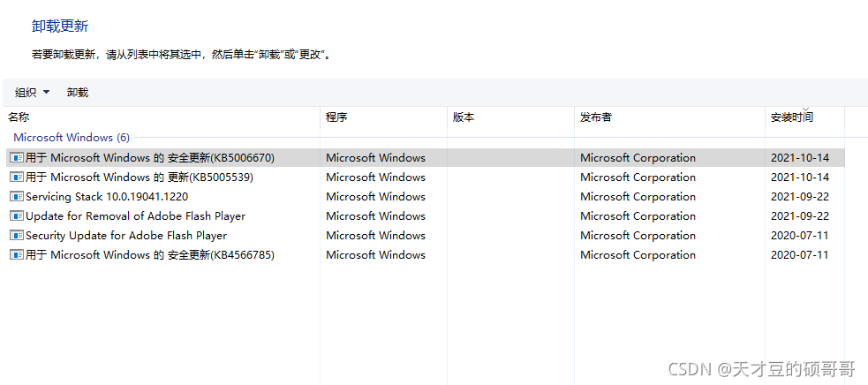The image size is (868, 385).
Task: Click icon beside Update for Removal of Adobe Flash
Action: coord(17,216)
